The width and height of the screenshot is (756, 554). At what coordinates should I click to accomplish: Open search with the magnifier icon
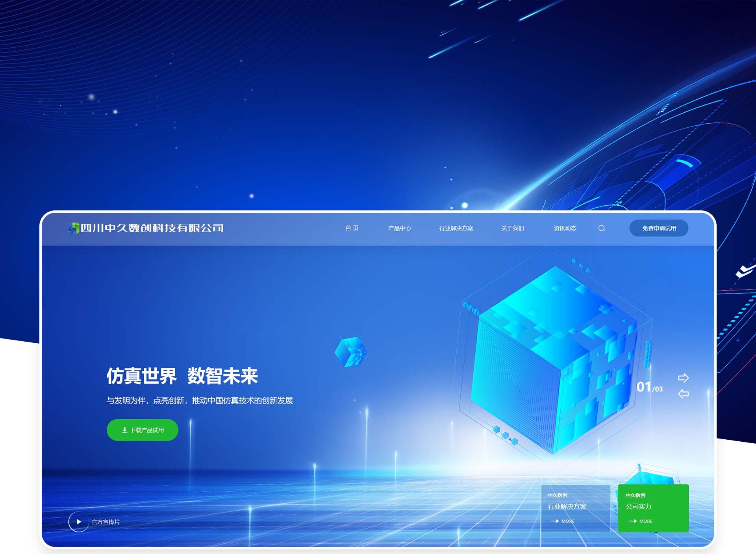[601, 228]
